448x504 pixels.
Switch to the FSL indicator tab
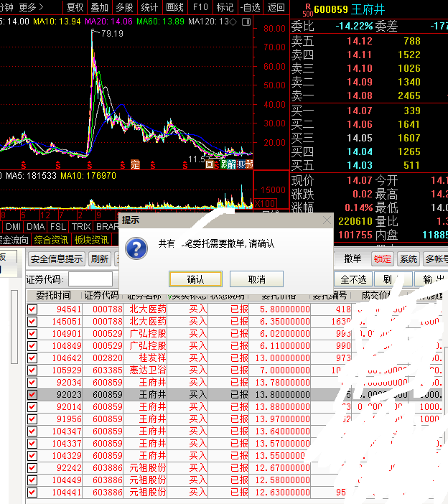pyautogui.click(x=58, y=227)
